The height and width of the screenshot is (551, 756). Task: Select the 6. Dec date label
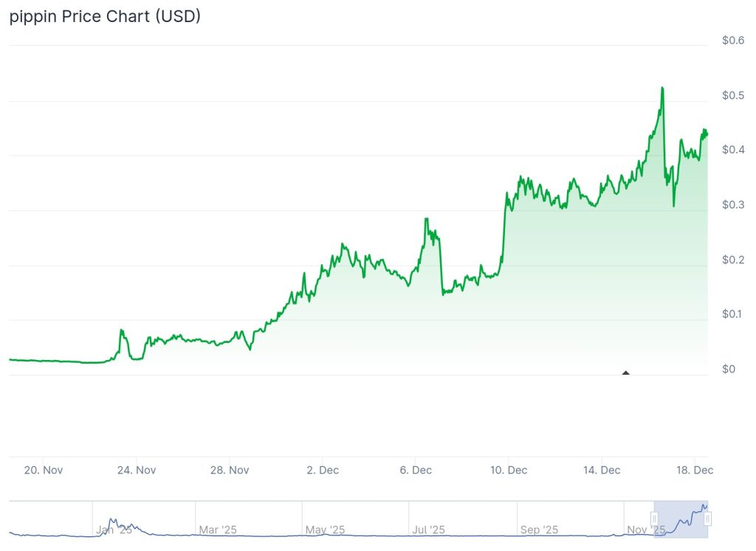pyautogui.click(x=416, y=470)
